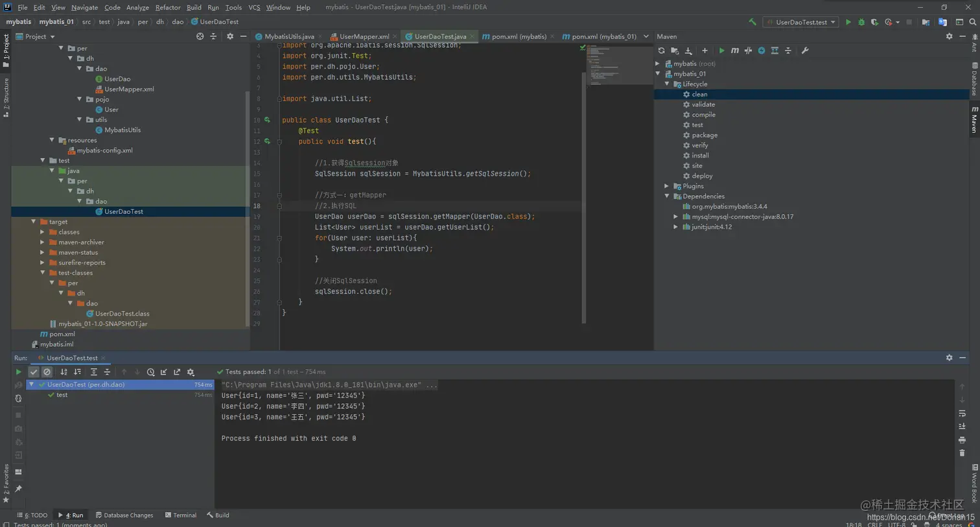980x527 pixels.
Task: Open Search Everywhere magnifier icon
Action: coord(972,22)
